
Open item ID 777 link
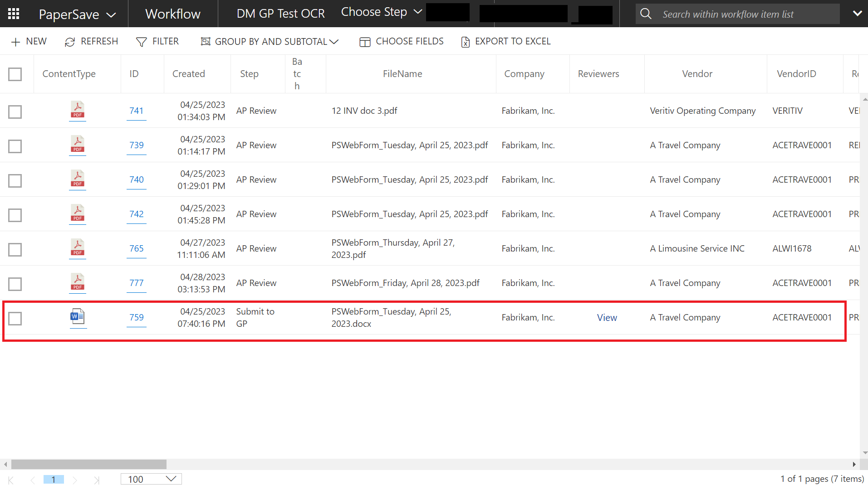(136, 283)
